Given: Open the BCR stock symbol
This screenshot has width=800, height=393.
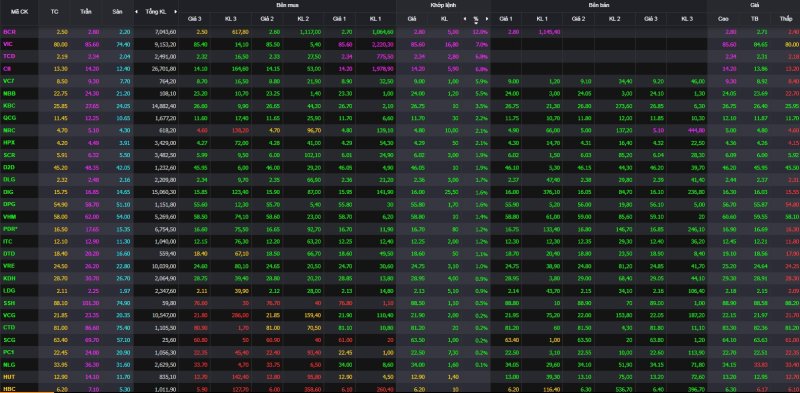Looking at the screenshot, I should [x=8, y=32].
